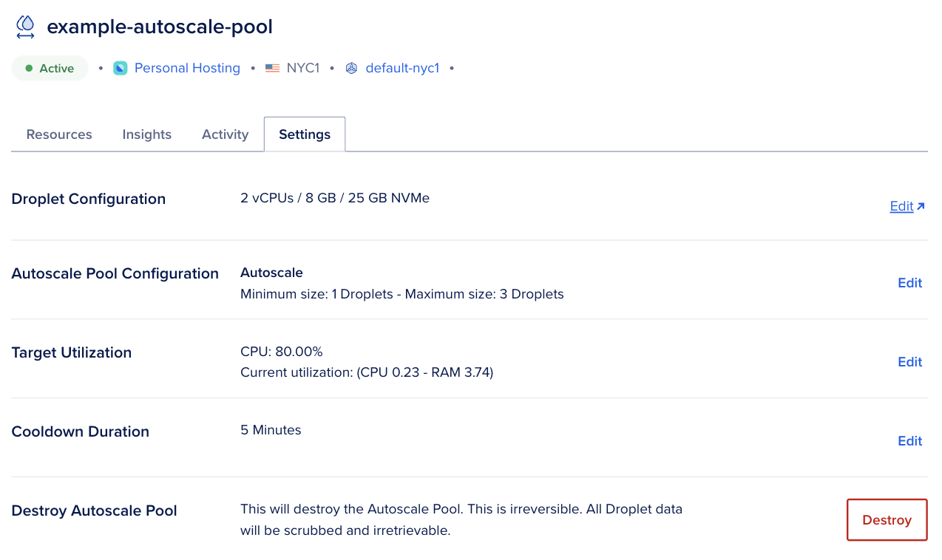Switch to the Resources tab
This screenshot has width=942, height=560.
58,134
